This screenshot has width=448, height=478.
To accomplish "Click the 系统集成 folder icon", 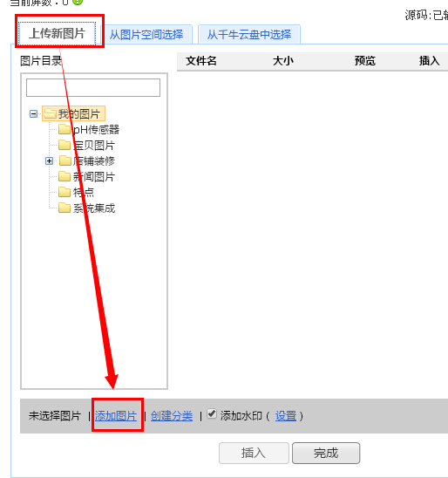I will point(64,208).
